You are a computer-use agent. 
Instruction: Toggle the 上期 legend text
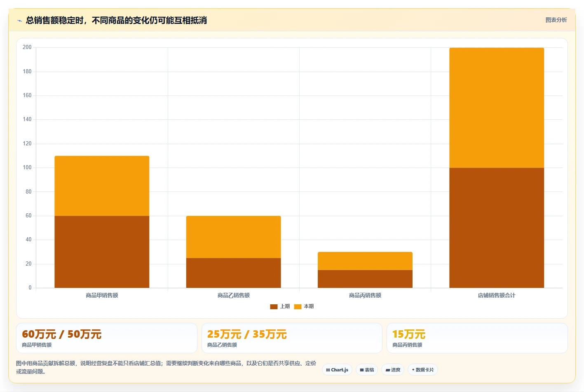(285, 306)
